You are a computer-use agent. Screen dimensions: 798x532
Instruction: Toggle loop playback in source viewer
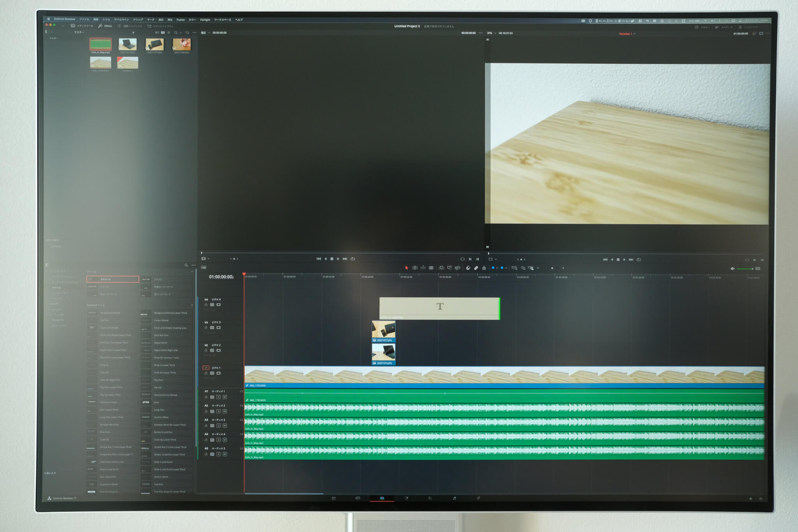coord(353,259)
